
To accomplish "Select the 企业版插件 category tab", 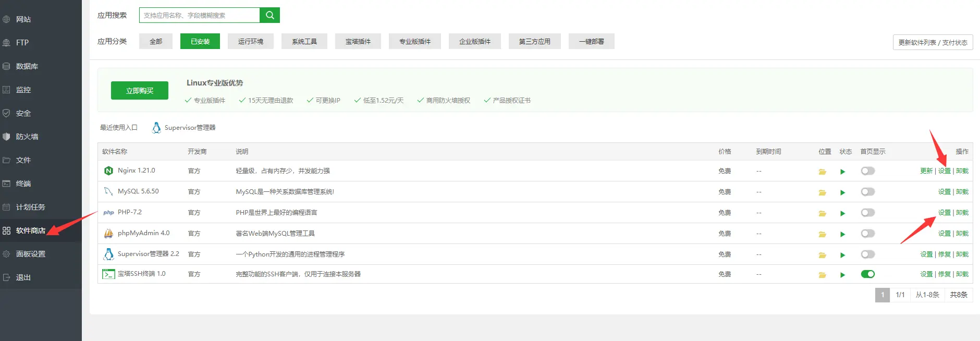I will coord(475,41).
